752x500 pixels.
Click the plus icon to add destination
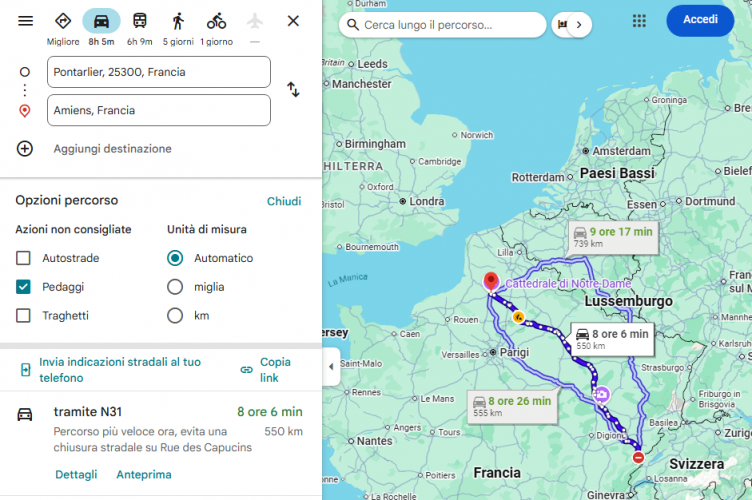[25, 149]
